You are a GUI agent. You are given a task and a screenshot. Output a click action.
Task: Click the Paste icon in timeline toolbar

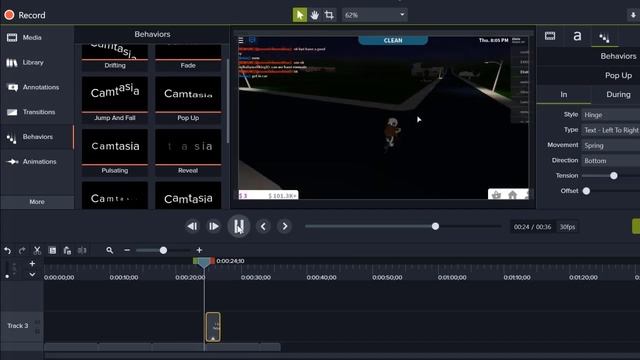[x=67, y=250]
